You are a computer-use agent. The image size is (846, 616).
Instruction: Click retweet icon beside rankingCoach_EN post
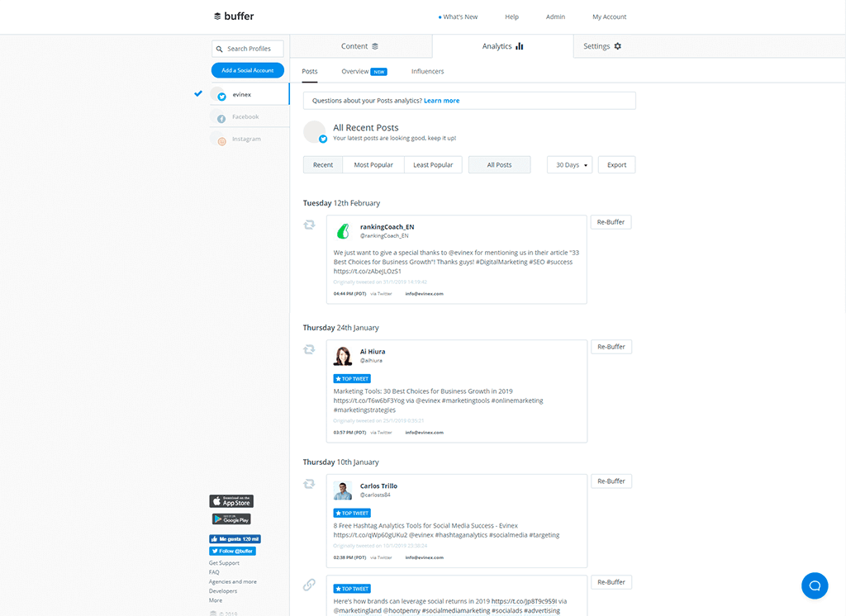[x=309, y=225]
